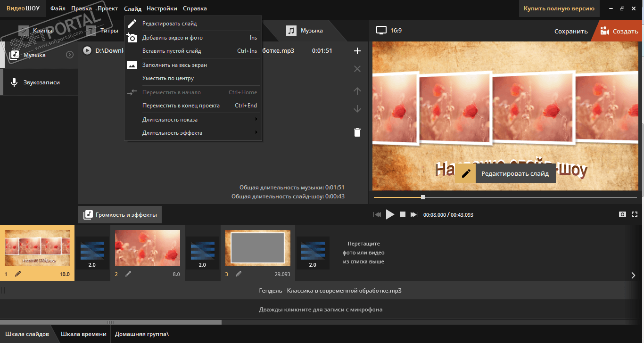644x343 pixels.
Task: Select slide 3 empty frame thumbnail
Action: pyautogui.click(x=258, y=248)
